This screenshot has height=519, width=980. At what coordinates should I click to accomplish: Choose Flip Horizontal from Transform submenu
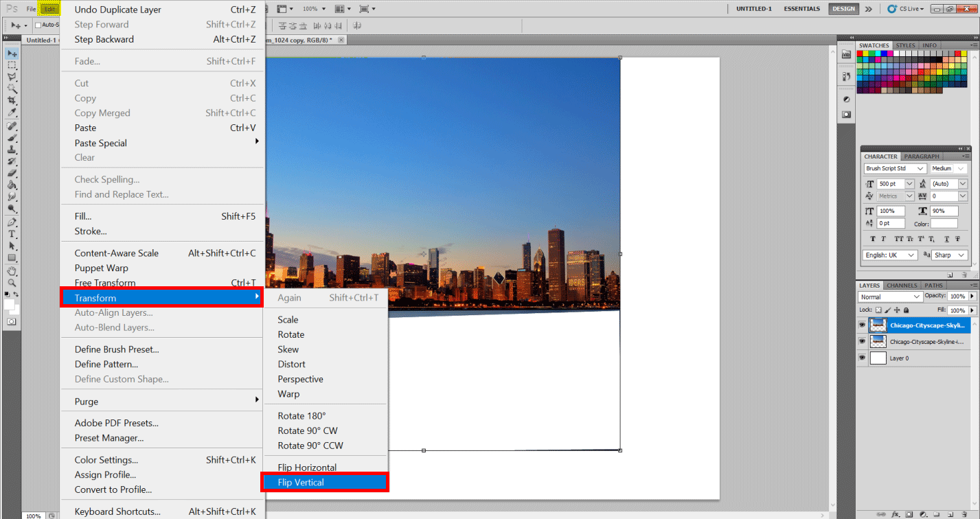tap(326, 468)
